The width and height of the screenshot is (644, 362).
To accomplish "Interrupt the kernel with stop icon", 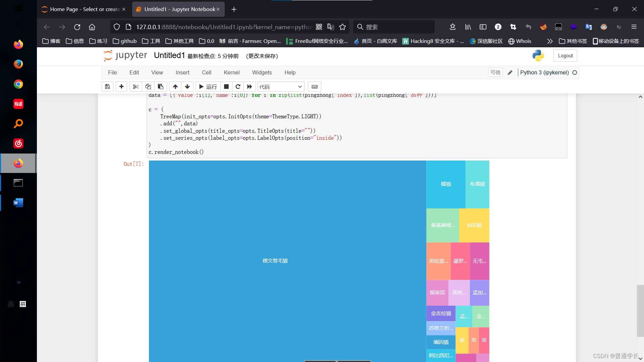I will (226, 86).
